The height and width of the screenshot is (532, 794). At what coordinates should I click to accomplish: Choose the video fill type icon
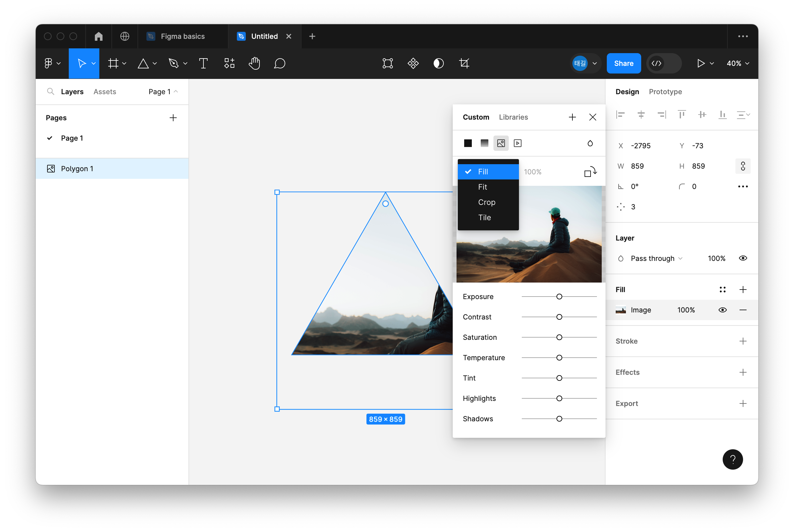[x=517, y=143]
